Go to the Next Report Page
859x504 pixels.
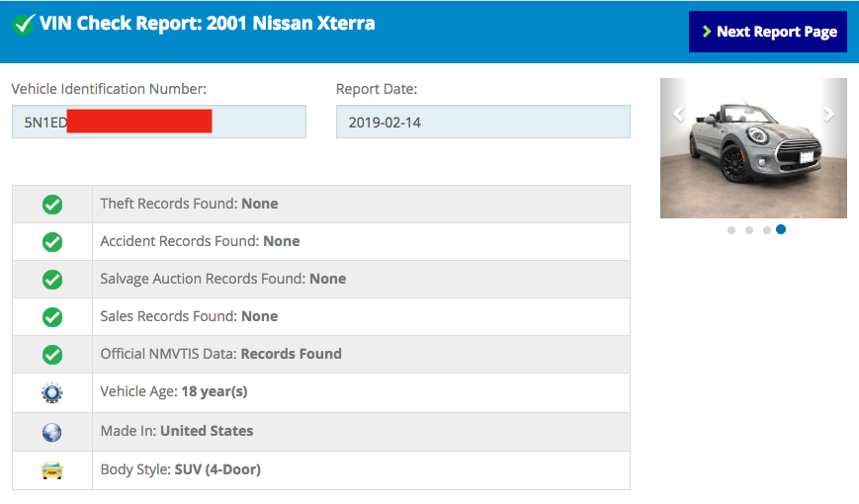pyautogui.click(x=767, y=32)
